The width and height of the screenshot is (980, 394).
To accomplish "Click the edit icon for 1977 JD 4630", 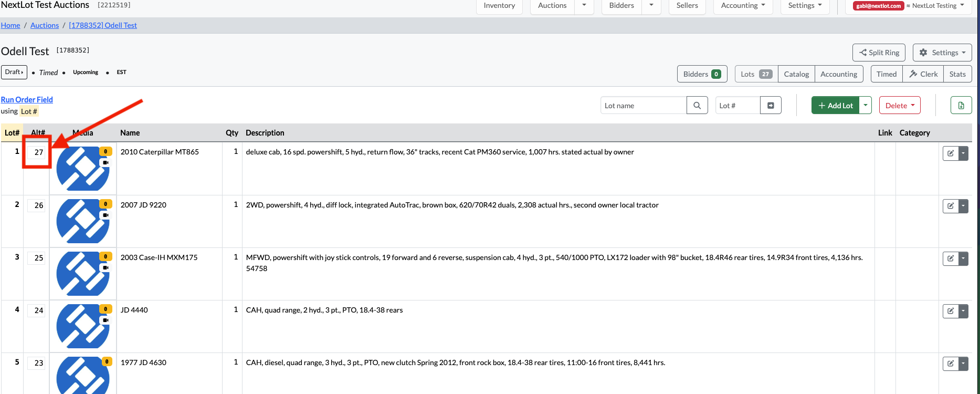I will coord(951,364).
